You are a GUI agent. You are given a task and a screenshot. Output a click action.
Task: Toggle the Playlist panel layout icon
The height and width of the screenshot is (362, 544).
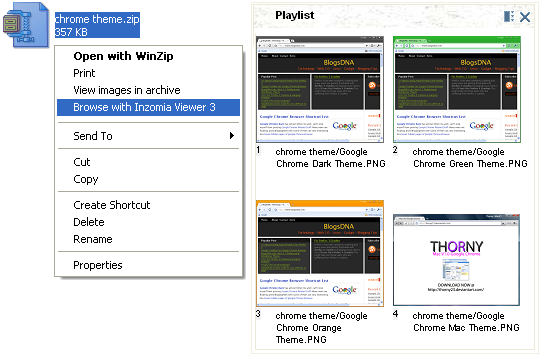click(x=509, y=16)
